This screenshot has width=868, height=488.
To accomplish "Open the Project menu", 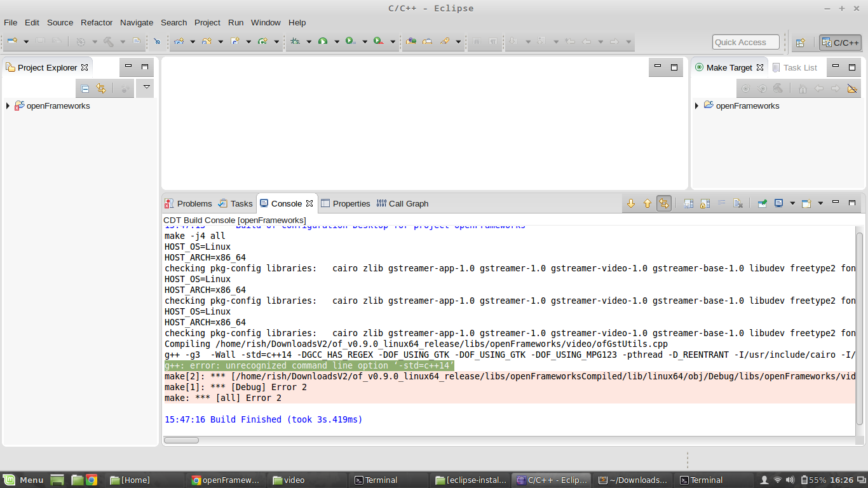I will tap(208, 22).
